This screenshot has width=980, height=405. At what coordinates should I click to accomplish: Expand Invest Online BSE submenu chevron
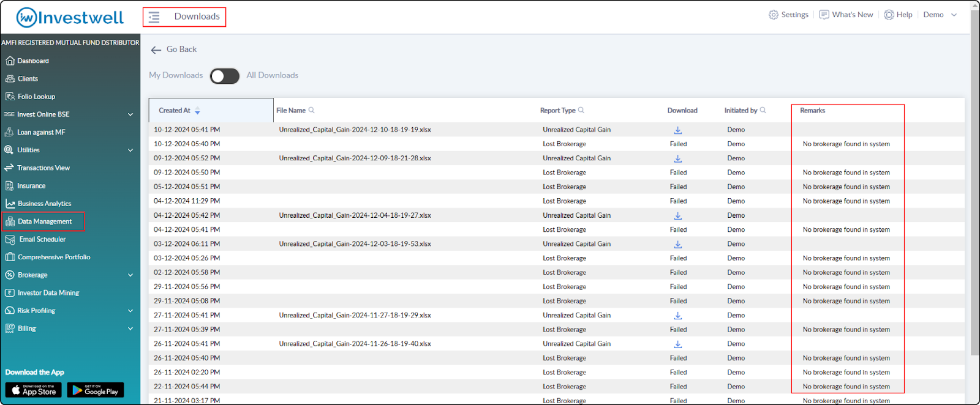click(x=130, y=114)
